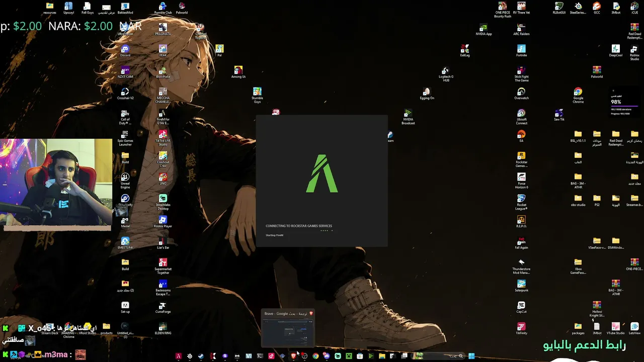
Task: Select the ELDEN RING desktop icon
Action: click(163, 329)
